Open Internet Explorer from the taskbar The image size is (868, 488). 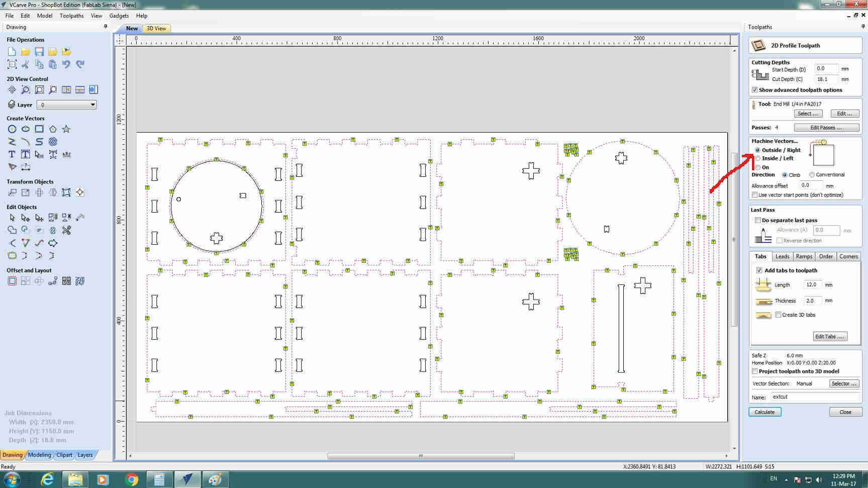[x=47, y=479]
